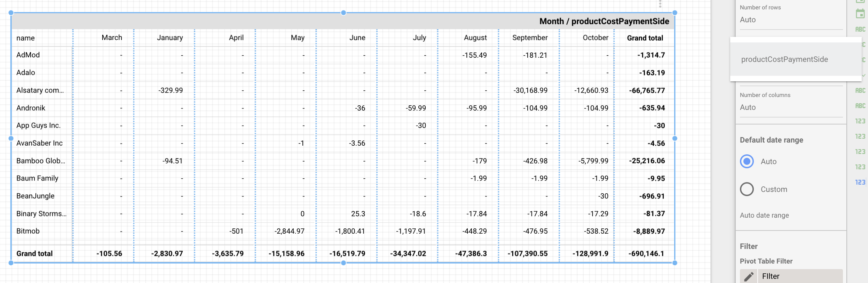Click the calendar date field icon

pyautogui.click(x=860, y=14)
